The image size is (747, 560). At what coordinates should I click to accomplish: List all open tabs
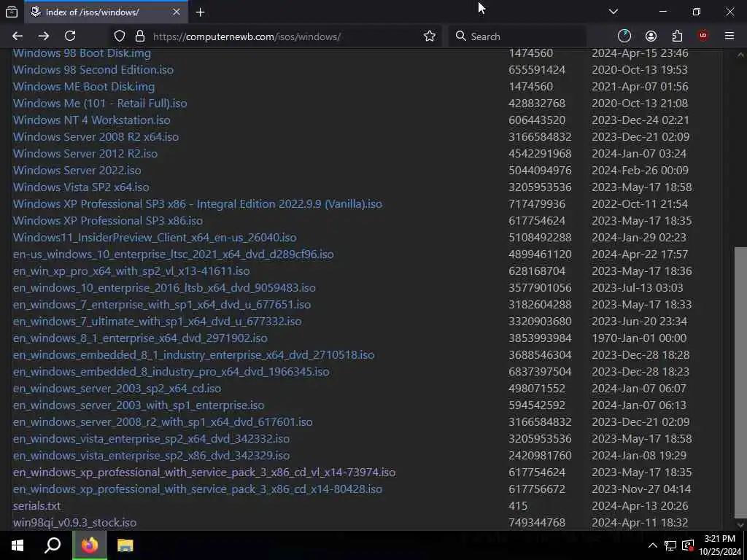tap(613, 12)
